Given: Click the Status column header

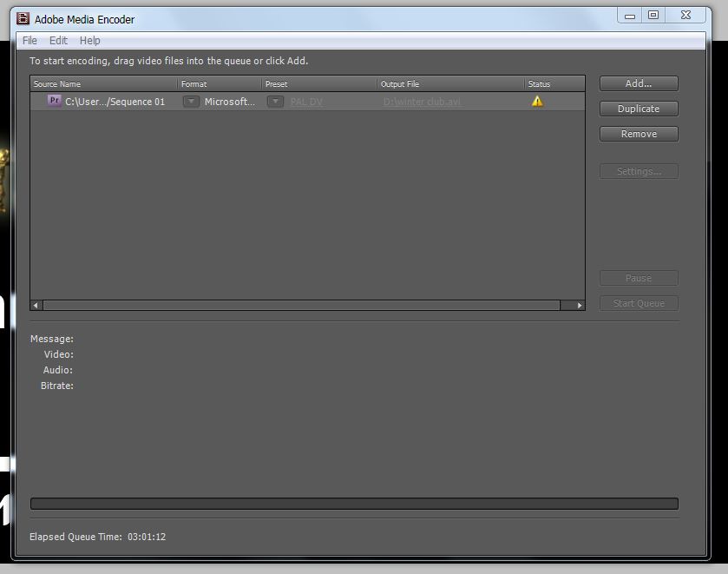Looking at the screenshot, I should (x=554, y=84).
